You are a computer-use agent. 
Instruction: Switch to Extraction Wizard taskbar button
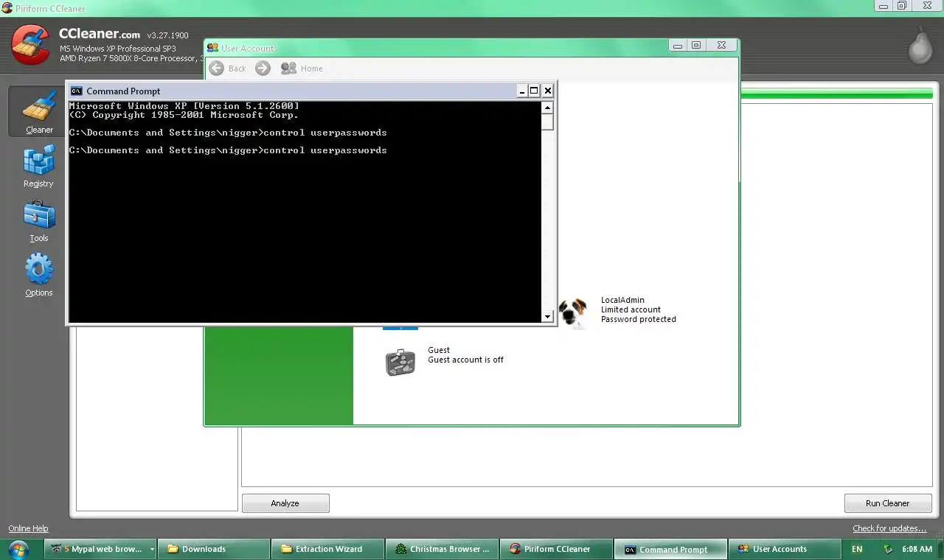[x=329, y=549]
